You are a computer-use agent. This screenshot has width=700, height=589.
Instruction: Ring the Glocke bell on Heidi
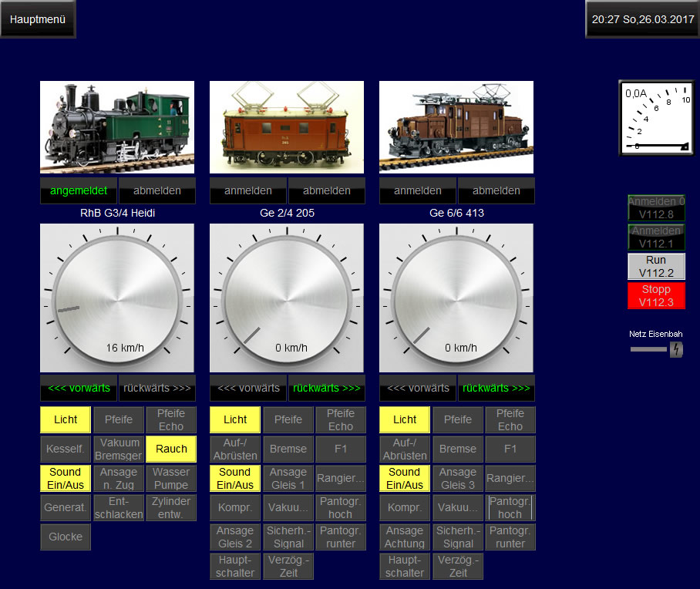tap(66, 537)
